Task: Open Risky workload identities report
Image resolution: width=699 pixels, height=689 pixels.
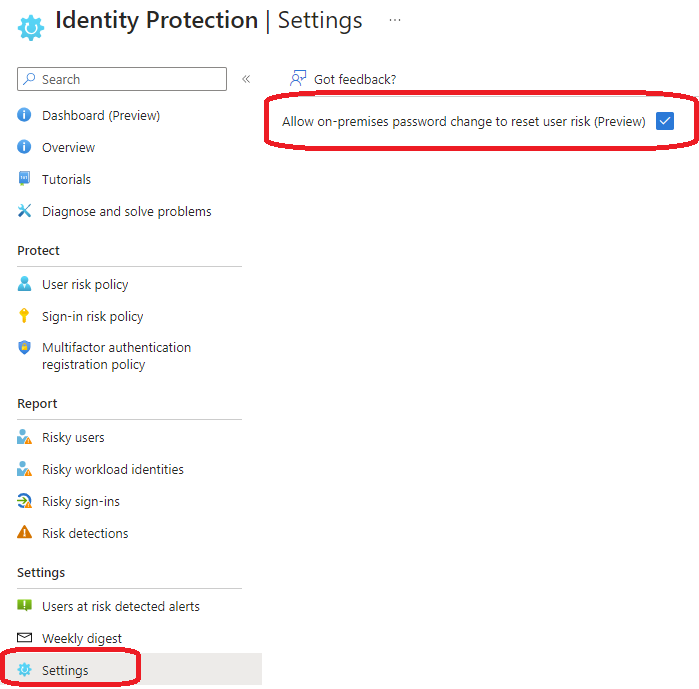Action: click(x=112, y=470)
